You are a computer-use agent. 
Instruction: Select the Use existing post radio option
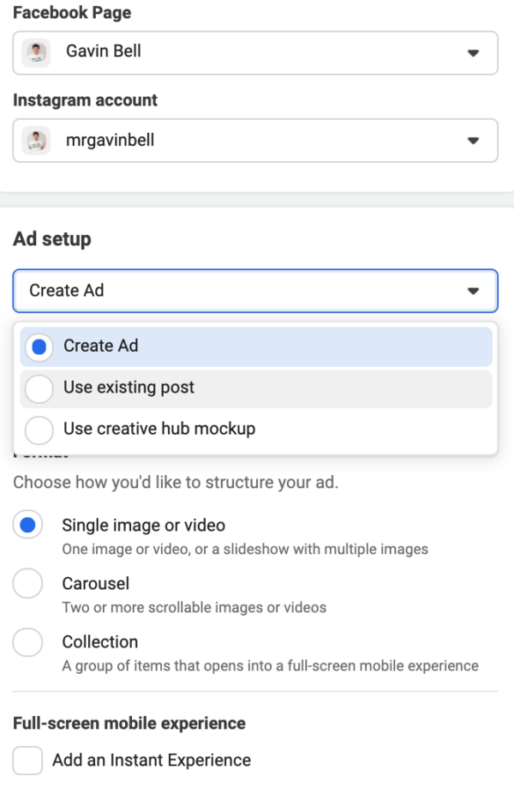coord(39,388)
